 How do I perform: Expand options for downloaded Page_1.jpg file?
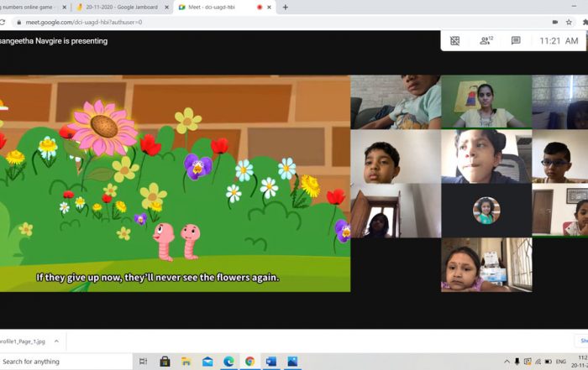[x=56, y=341]
